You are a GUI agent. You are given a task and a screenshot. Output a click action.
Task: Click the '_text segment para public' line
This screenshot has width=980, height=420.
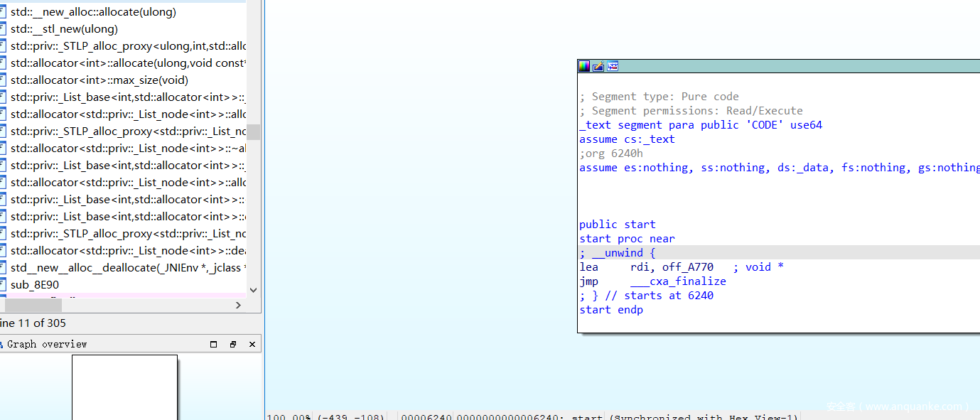(x=701, y=125)
